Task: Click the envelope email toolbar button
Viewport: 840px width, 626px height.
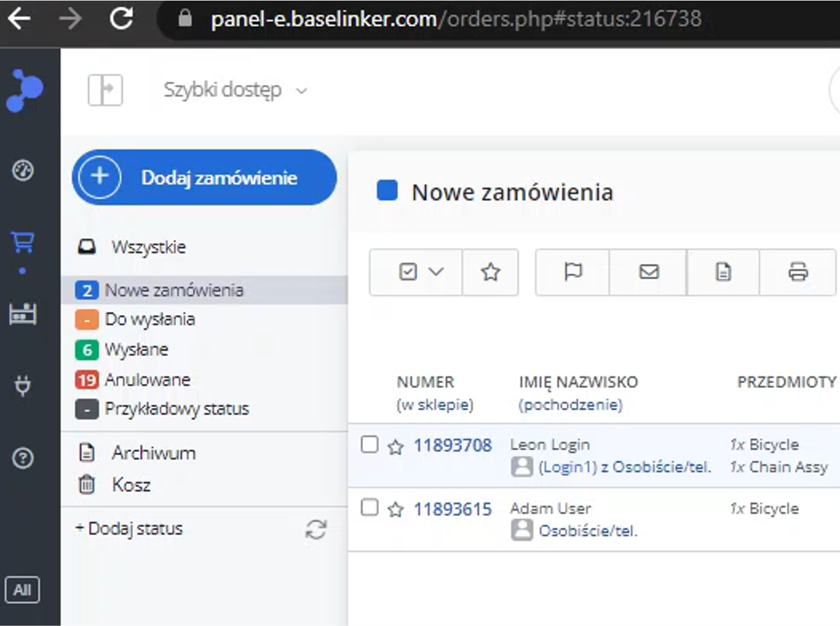Action: coord(648,272)
